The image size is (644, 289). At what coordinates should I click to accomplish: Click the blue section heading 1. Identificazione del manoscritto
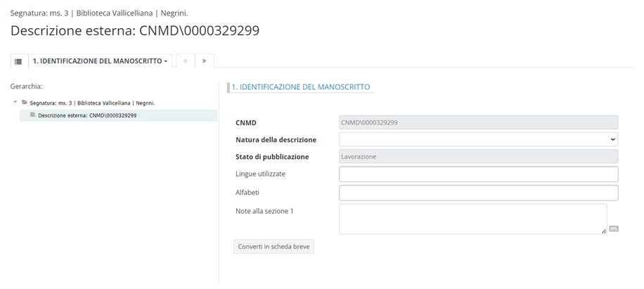click(x=301, y=87)
